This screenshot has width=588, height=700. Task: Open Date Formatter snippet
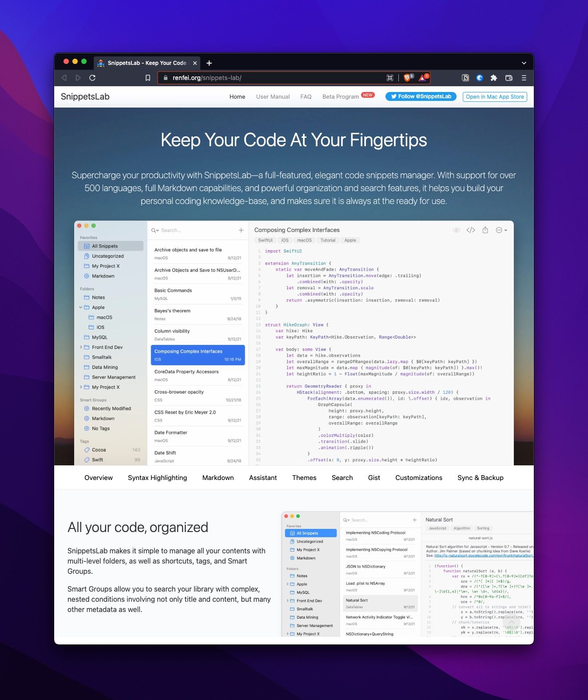tap(198, 436)
